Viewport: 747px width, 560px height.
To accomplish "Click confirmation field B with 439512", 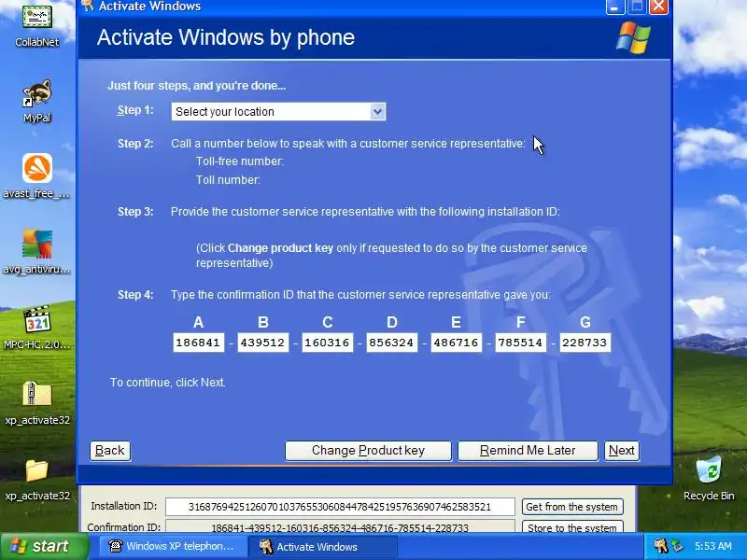I will [262, 343].
